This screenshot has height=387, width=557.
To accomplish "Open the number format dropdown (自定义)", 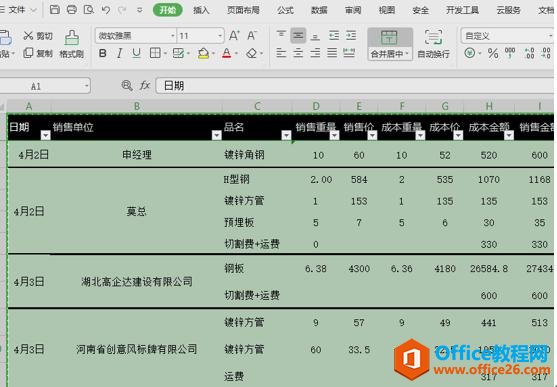I will [550, 36].
